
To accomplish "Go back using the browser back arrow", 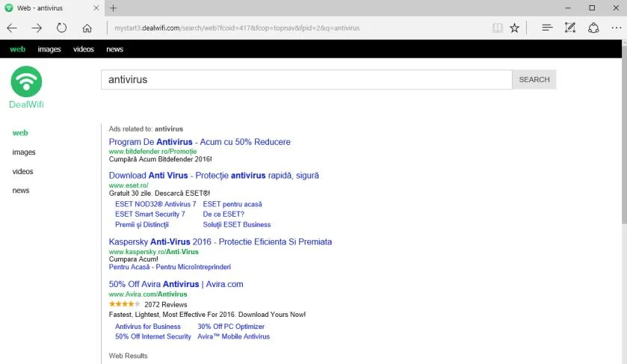I will pyautogui.click(x=12, y=28).
